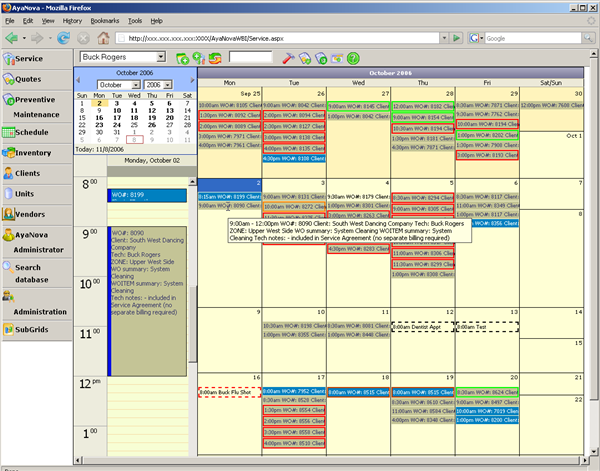Open the Vendors section in sidebar
Image resolution: width=600 pixels, height=471 pixels.
[37, 214]
